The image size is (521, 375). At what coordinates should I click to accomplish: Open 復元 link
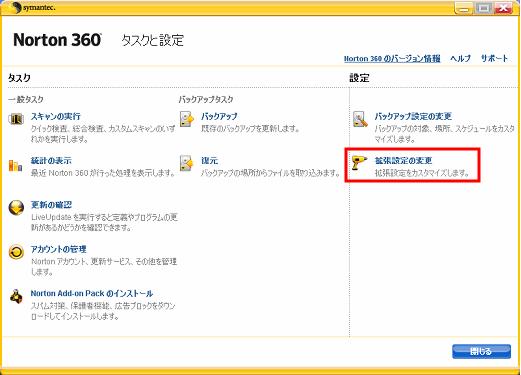coord(209,161)
